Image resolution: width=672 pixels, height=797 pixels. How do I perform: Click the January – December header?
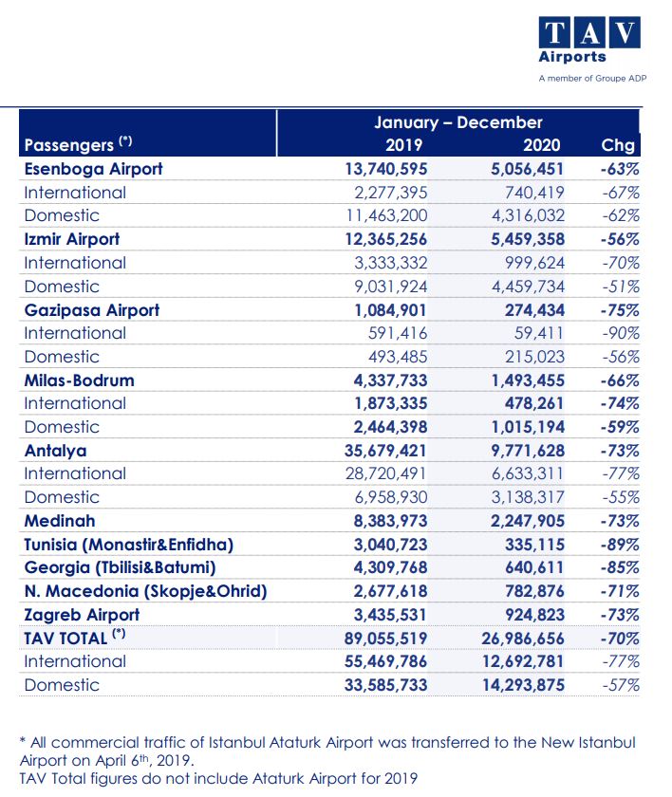[458, 122]
